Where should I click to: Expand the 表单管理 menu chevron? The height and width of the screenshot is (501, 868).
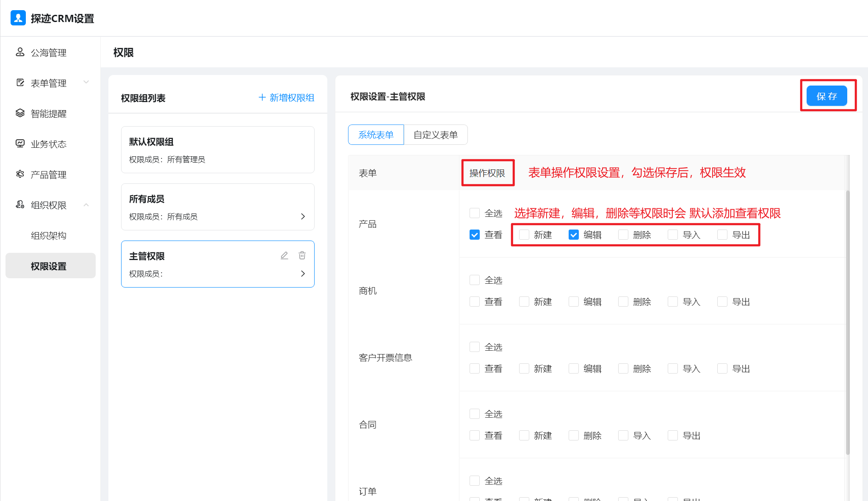click(86, 82)
